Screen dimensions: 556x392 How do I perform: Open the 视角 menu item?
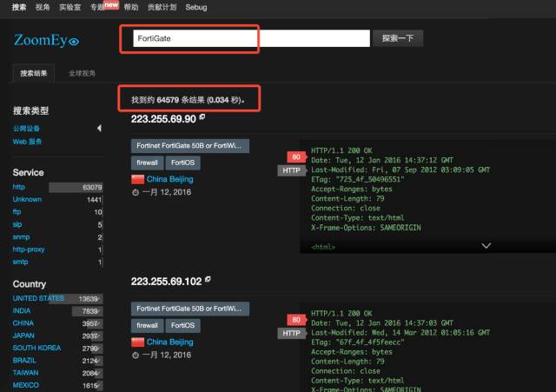click(43, 7)
